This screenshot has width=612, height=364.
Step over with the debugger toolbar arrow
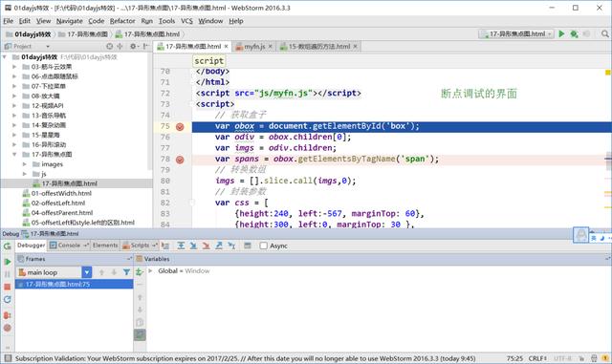tap(181, 246)
